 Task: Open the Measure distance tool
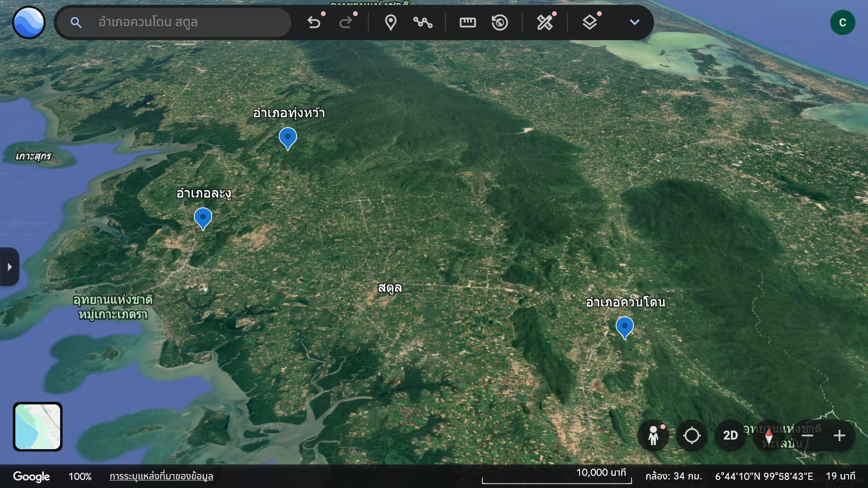pos(467,22)
